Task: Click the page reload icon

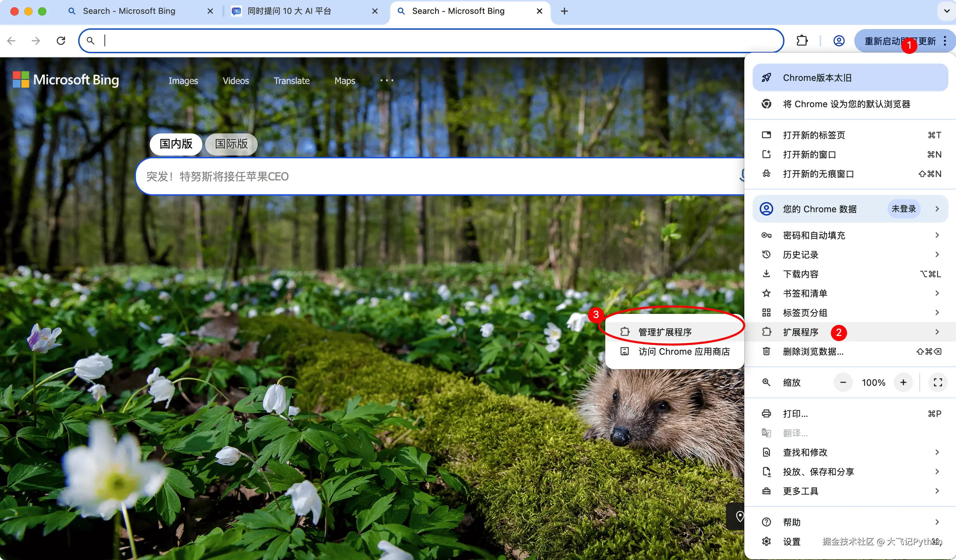Action: tap(61, 40)
